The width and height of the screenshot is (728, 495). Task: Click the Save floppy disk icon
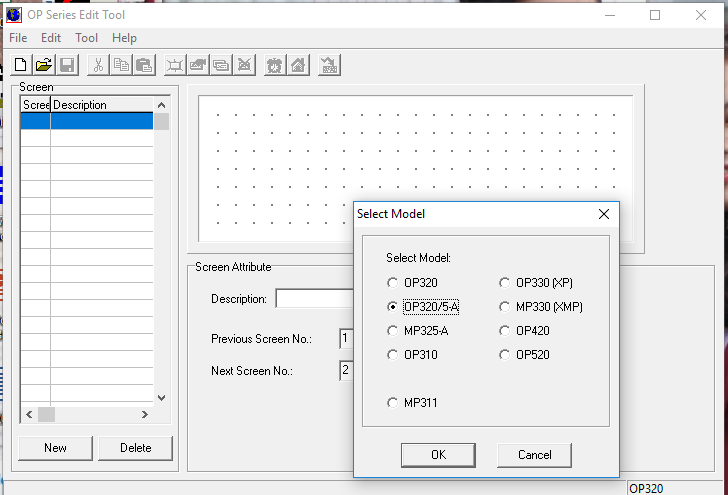click(67, 65)
